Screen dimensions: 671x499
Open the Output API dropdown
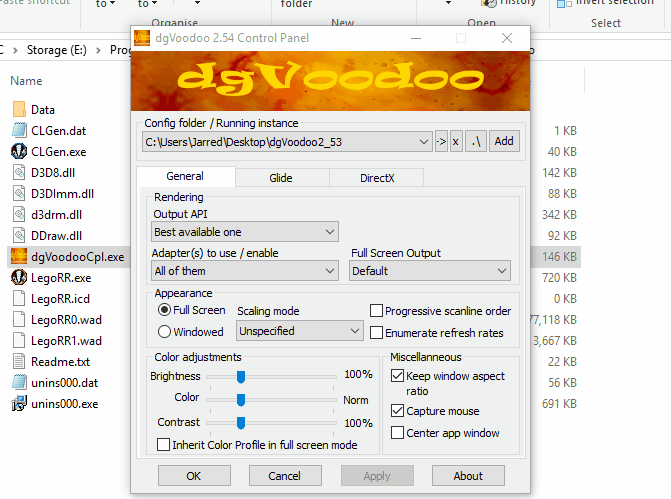tap(245, 232)
